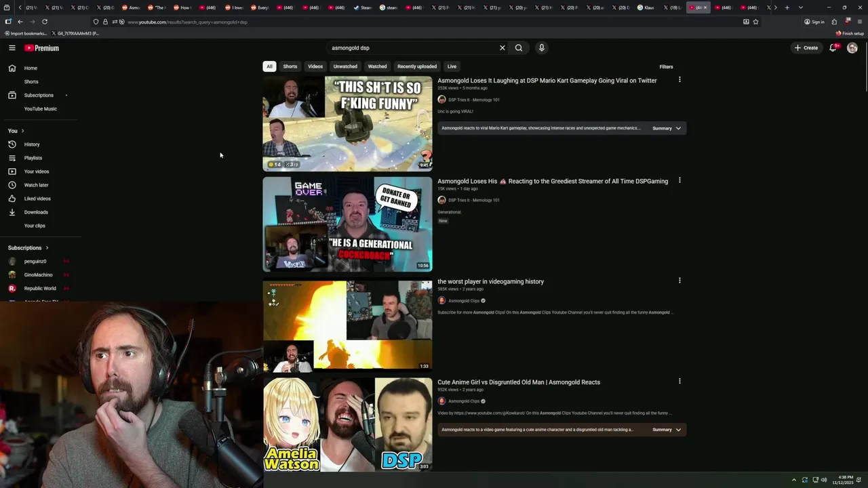Open Republic World channel subscription
Screen dimensions: 868x488
pos(40,288)
